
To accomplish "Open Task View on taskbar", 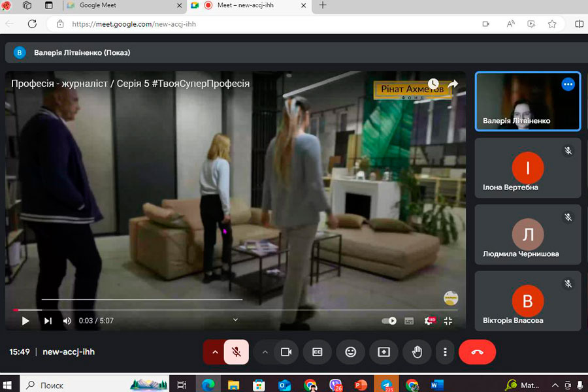I will click(x=182, y=385).
